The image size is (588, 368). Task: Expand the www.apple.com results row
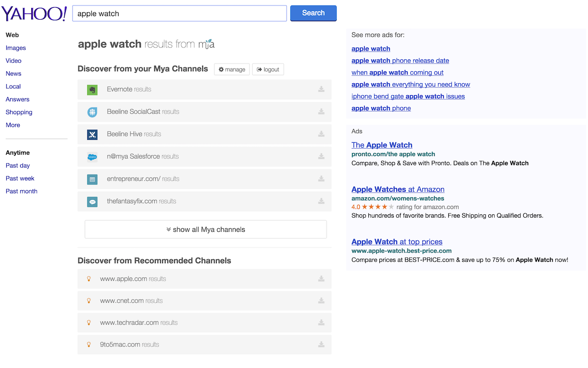click(x=204, y=279)
